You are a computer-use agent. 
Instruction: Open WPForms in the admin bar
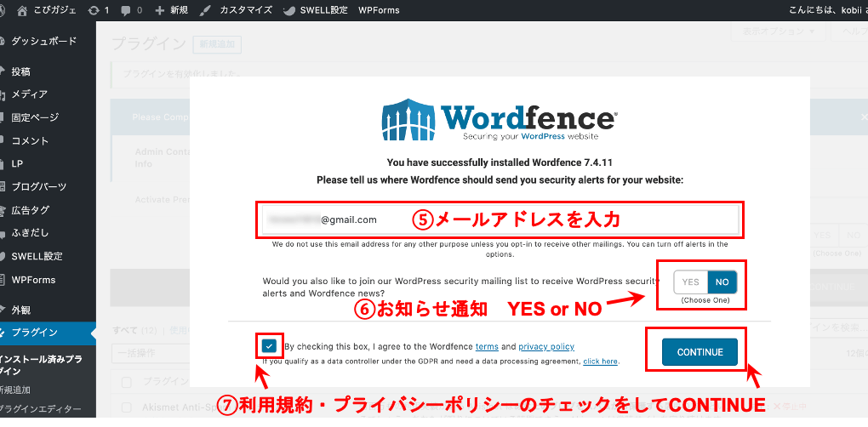[379, 10]
